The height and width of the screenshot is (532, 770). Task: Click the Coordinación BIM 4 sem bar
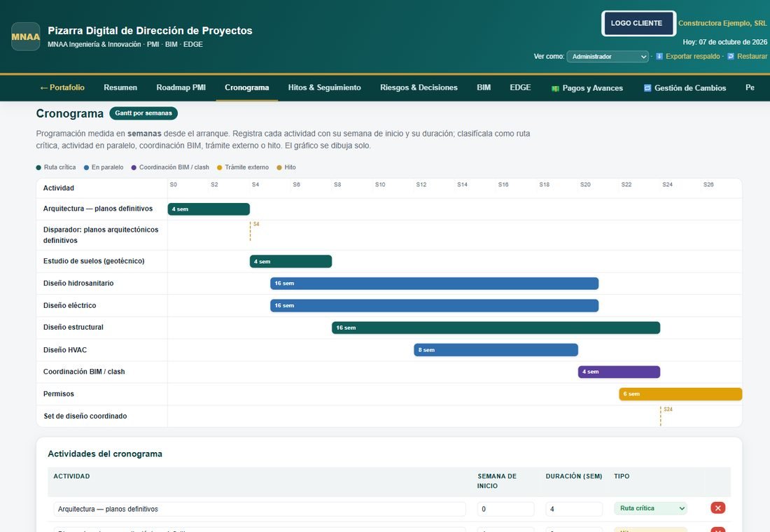point(619,372)
